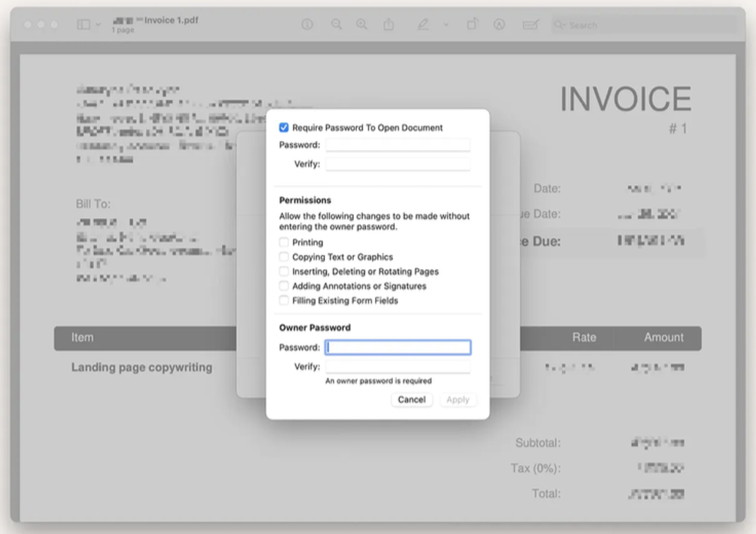Focus the Search field in toolbar
The width and height of the screenshot is (756, 534).
(x=644, y=25)
